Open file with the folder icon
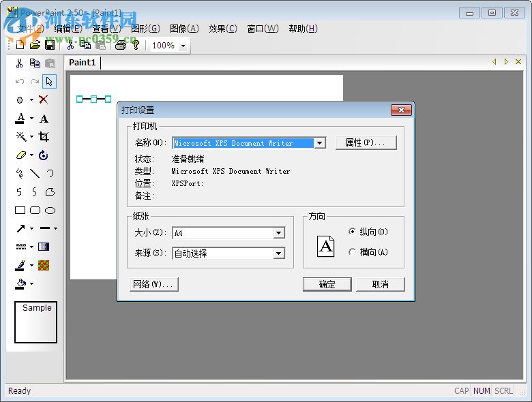This screenshot has height=402, width=532. pyautogui.click(x=35, y=45)
